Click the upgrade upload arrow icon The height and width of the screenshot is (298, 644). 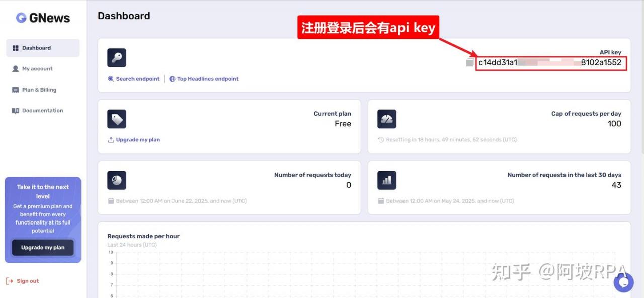point(111,140)
